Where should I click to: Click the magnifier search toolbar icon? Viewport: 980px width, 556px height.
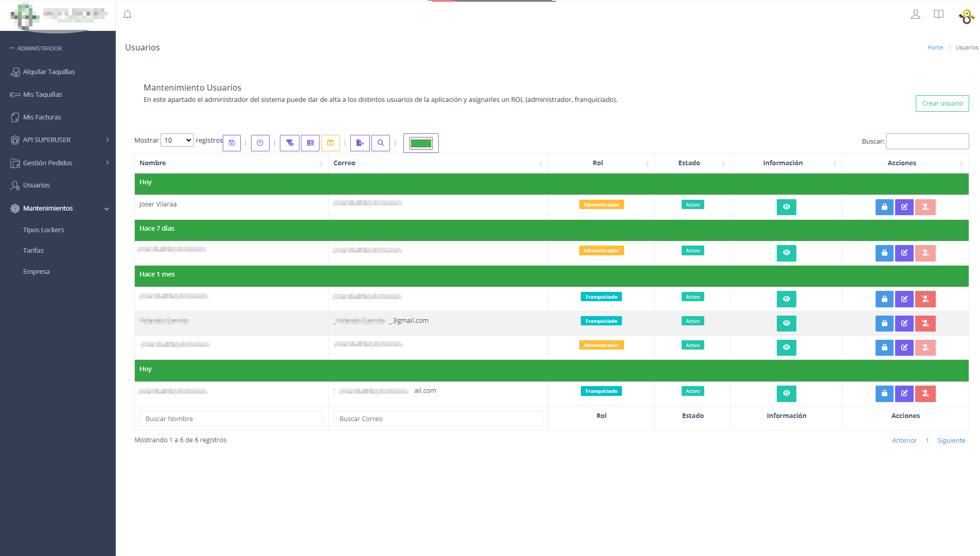(381, 143)
